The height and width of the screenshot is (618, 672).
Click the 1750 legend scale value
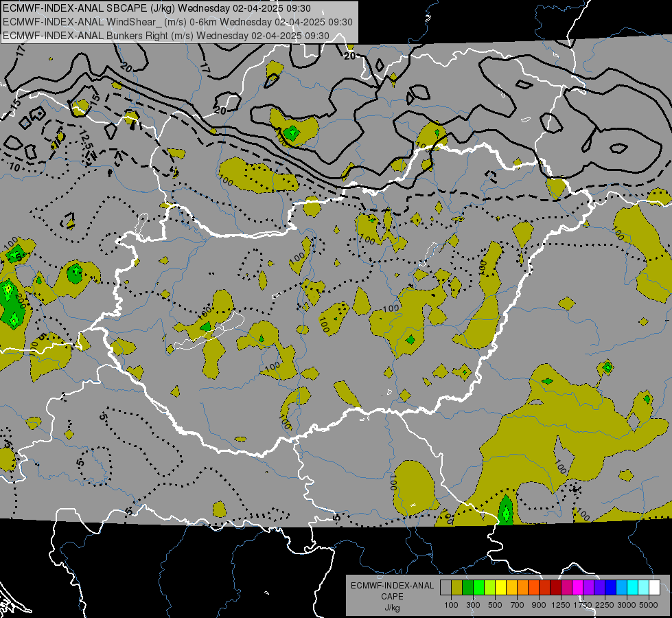pyautogui.click(x=583, y=605)
